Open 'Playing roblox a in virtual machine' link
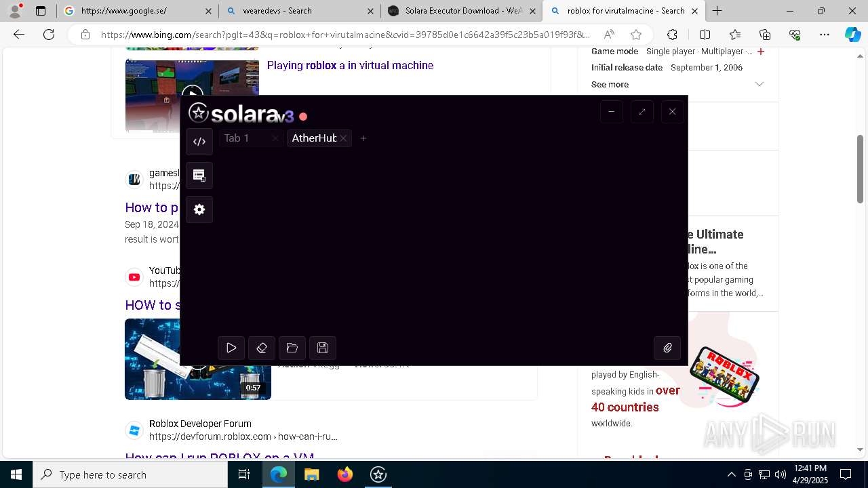868x488 pixels. pos(350,65)
